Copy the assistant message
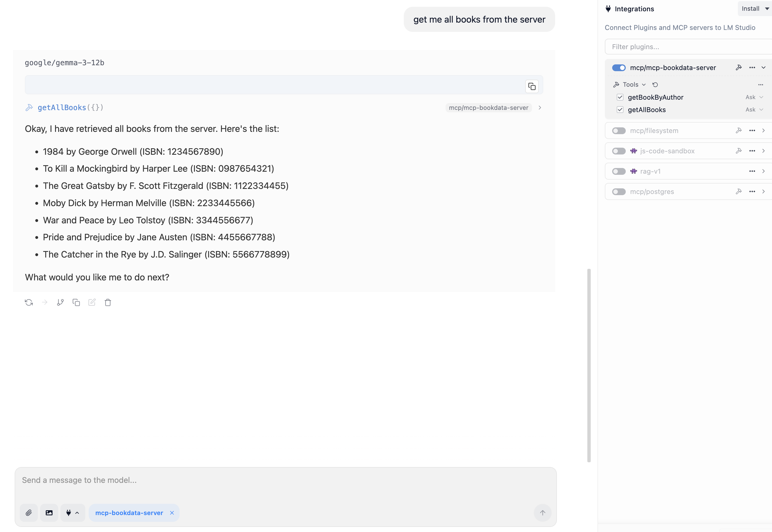 point(76,302)
